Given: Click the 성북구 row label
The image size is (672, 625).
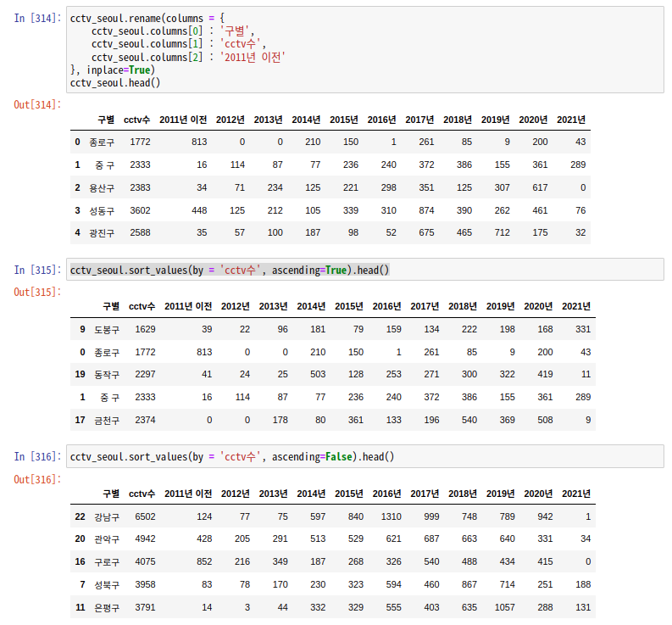Looking at the screenshot, I should [107, 584].
